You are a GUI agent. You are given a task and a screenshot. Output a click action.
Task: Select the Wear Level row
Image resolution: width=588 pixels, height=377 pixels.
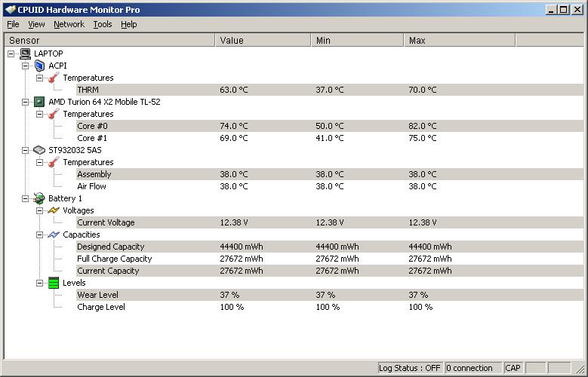tap(330, 295)
